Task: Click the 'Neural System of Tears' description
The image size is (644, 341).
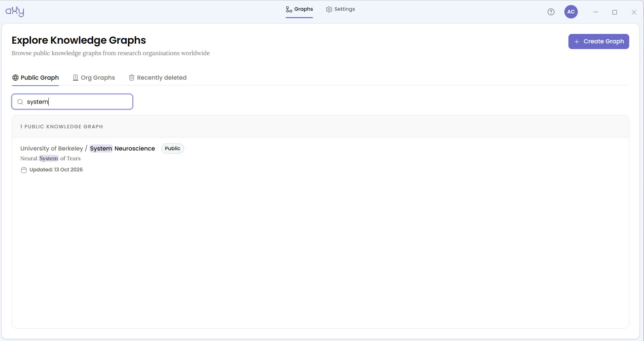Action: (50, 159)
